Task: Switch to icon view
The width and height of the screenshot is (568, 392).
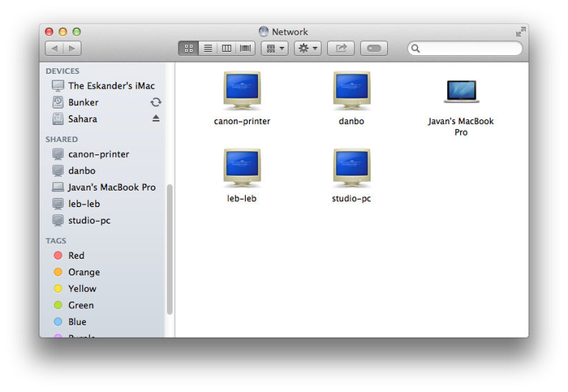Action: [x=188, y=48]
